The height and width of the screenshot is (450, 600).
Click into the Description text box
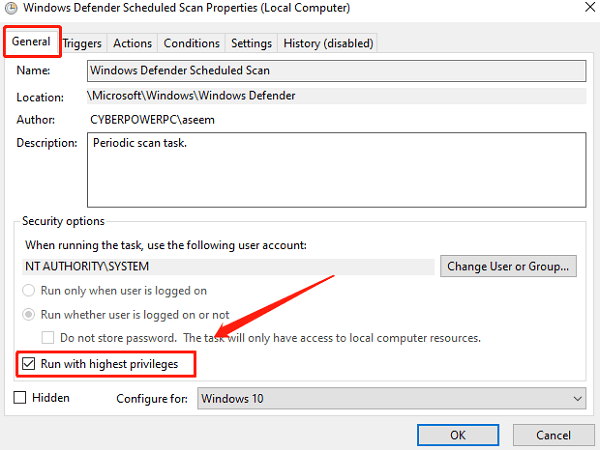click(x=336, y=170)
